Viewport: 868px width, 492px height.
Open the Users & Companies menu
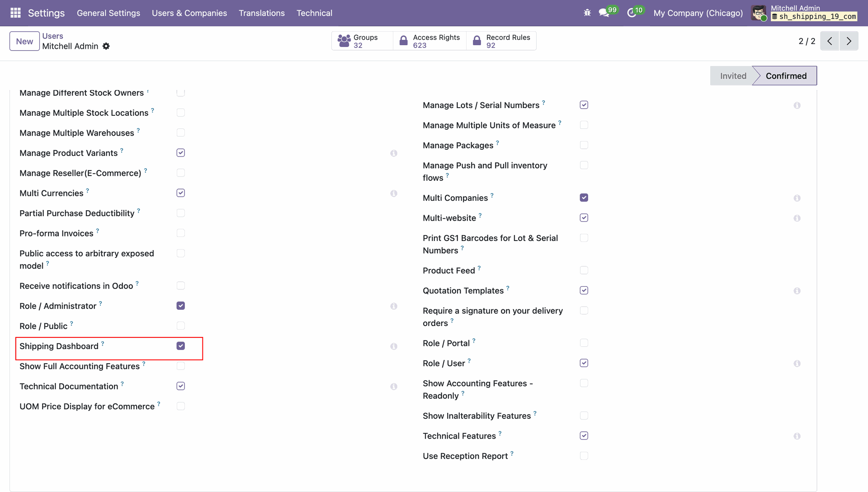coord(189,13)
